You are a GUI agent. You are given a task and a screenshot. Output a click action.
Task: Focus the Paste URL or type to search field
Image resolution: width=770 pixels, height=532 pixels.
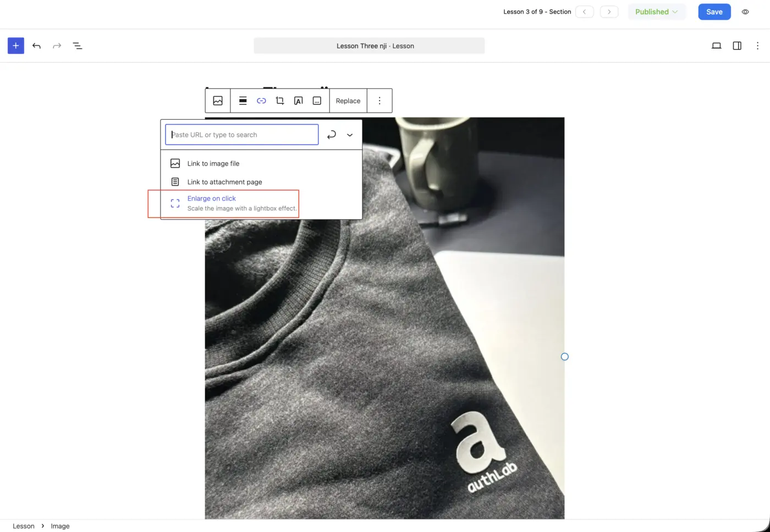click(x=242, y=135)
